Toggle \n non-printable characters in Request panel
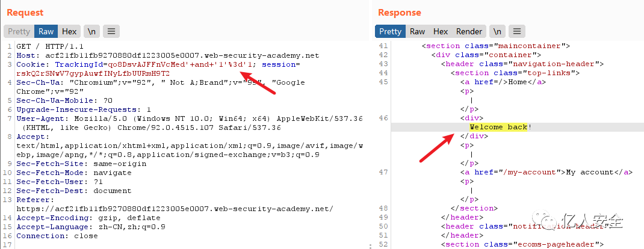This screenshot has height=249, width=644. pos(91,31)
